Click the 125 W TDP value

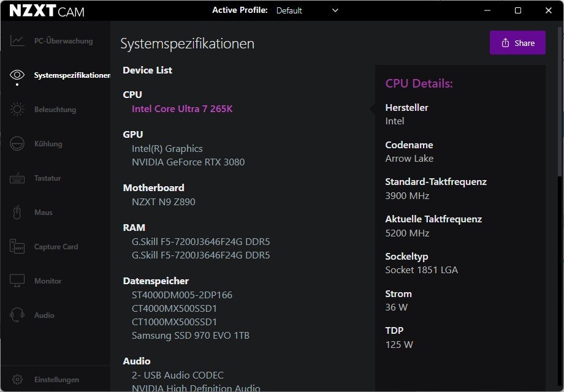coord(399,345)
